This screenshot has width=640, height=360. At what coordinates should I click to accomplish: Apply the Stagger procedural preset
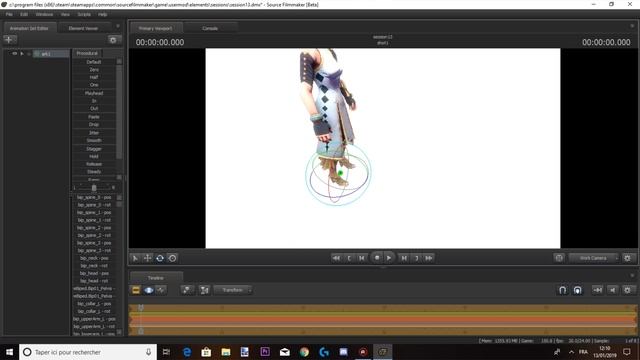(x=94, y=149)
